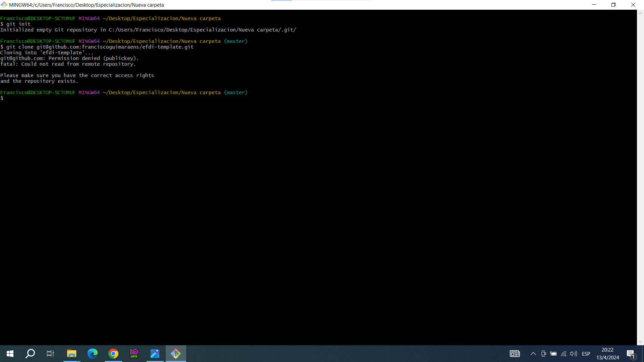Click the Meet Now tray icon
This screenshot has width=644, height=362.
(x=543, y=354)
